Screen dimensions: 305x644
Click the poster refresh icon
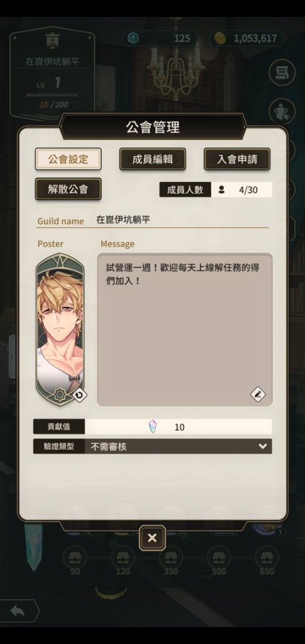[x=79, y=395]
